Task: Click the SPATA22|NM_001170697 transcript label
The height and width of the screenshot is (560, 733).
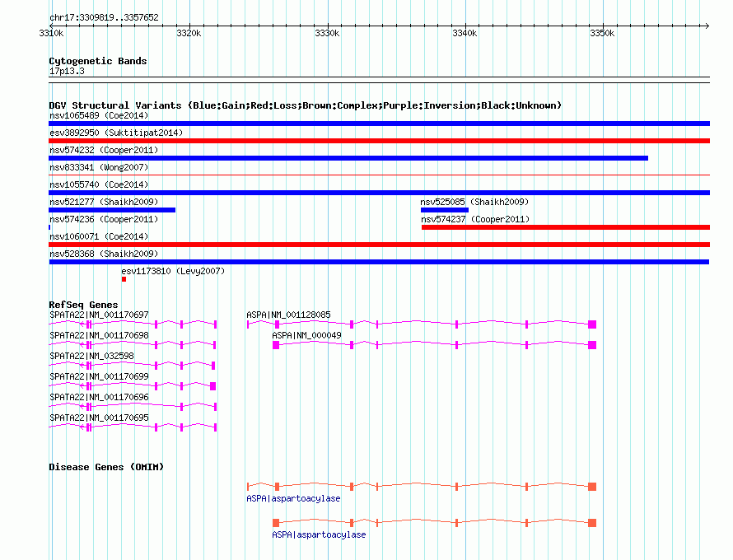Action: [x=99, y=315]
